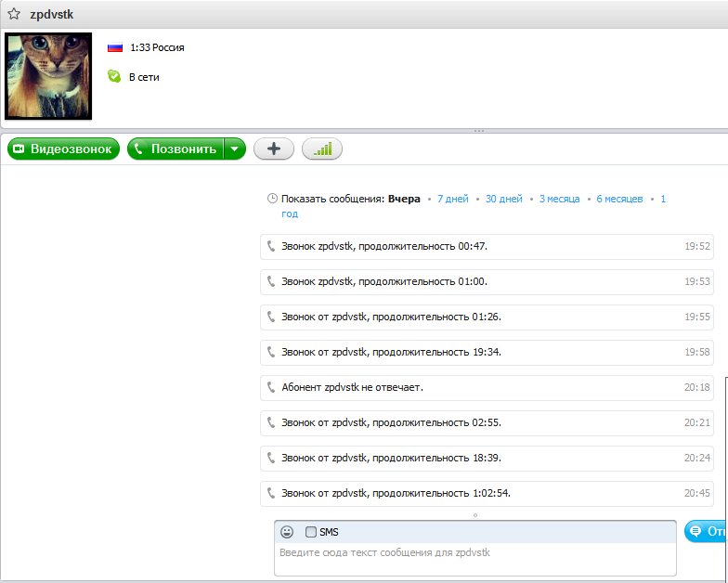Click phone icon of the 18:39 call entry

tap(271, 458)
